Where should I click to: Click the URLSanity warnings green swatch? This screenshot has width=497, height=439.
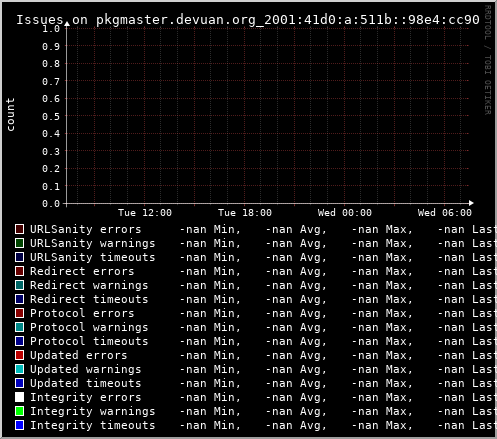coord(20,243)
